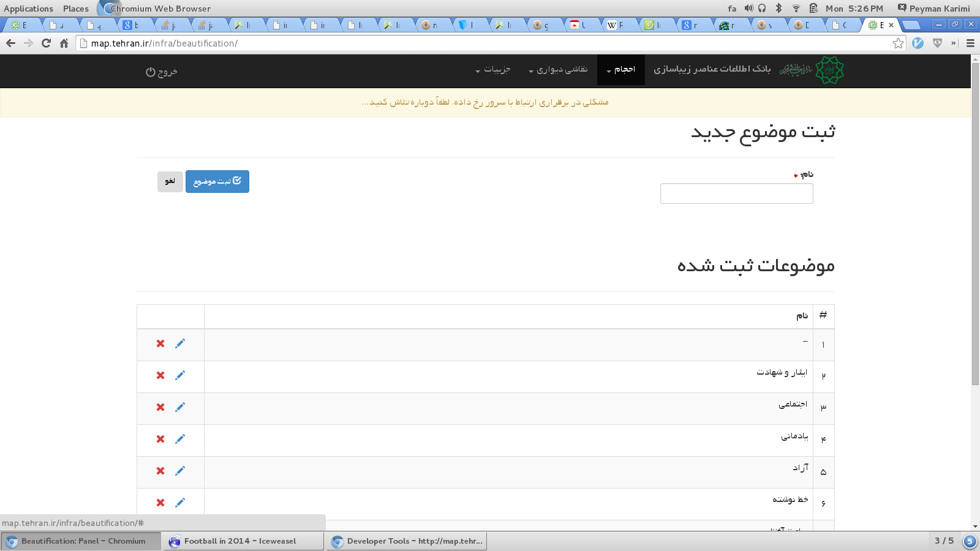The image size is (980, 551).
Task: Select Beautification Panel Chromium taskbar entry
Action: pyautogui.click(x=81, y=541)
